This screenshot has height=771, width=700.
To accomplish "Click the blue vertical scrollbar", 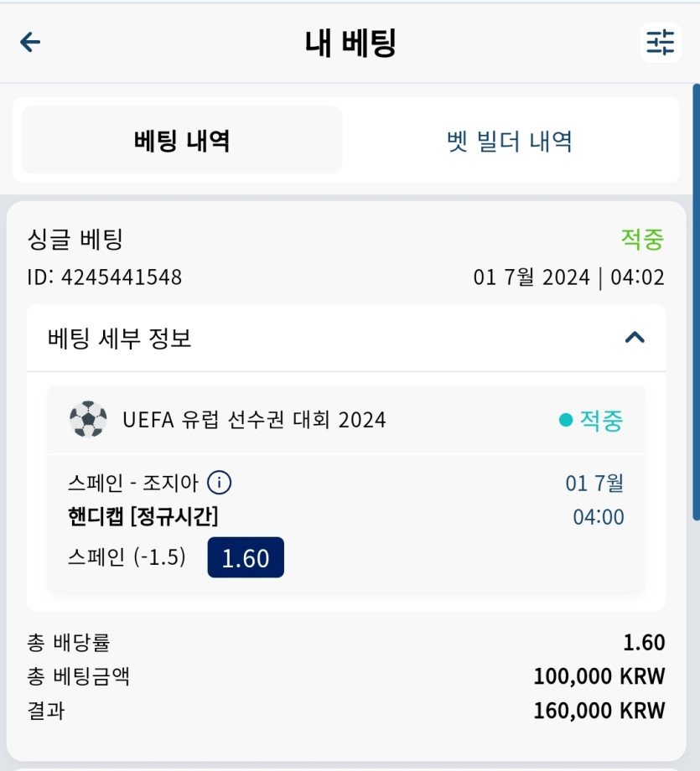I will pyautogui.click(x=696, y=302).
